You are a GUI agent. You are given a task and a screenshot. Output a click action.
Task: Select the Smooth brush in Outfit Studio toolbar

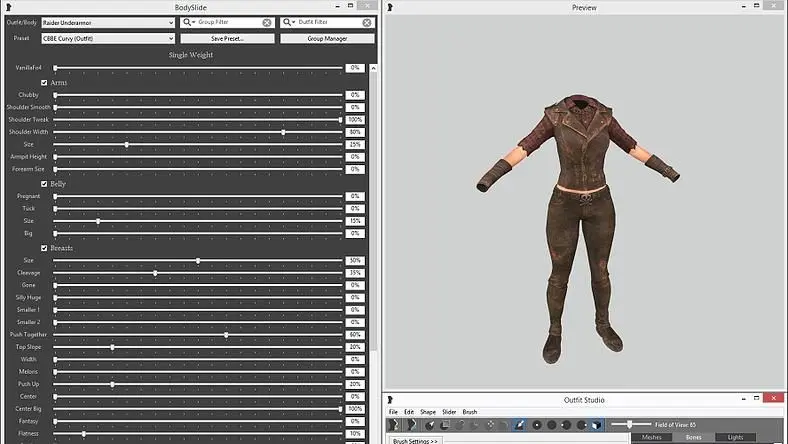(x=505, y=425)
